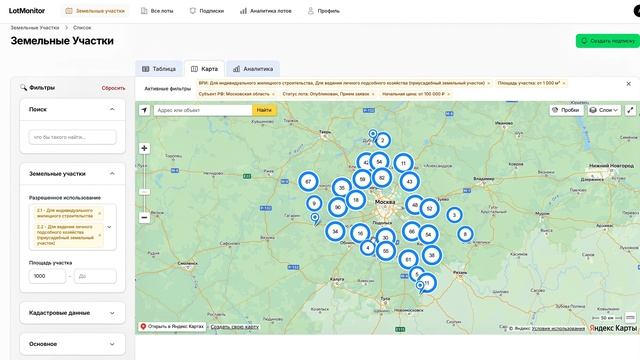
Task: Open cluster marker 52 on map
Action: click(x=429, y=209)
